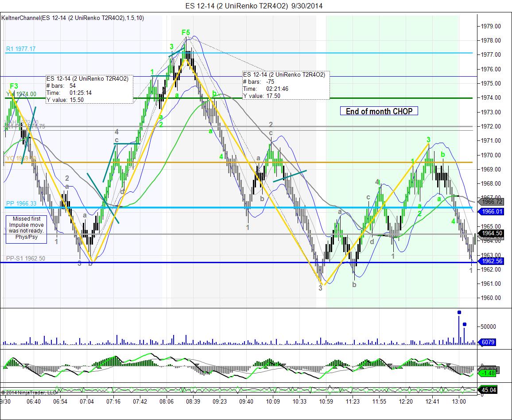Click the 06:40 time axis label

click(x=34, y=401)
